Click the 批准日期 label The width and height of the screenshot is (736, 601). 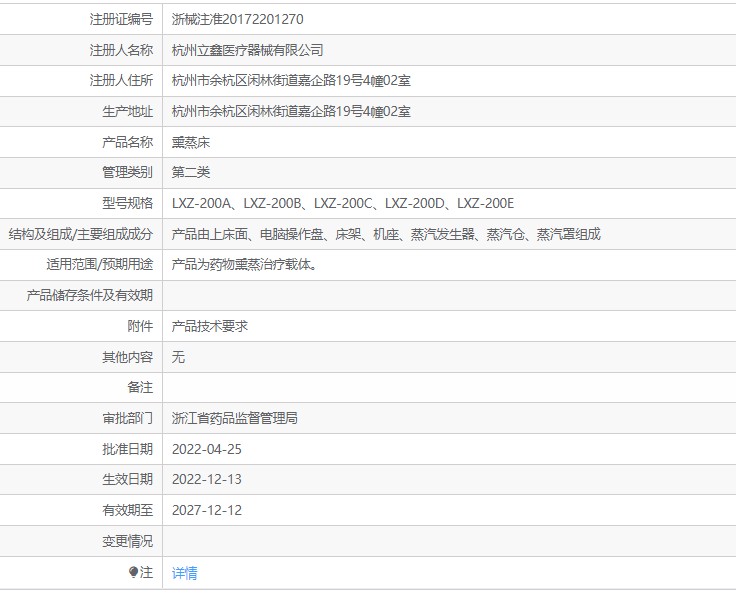[x=128, y=449]
